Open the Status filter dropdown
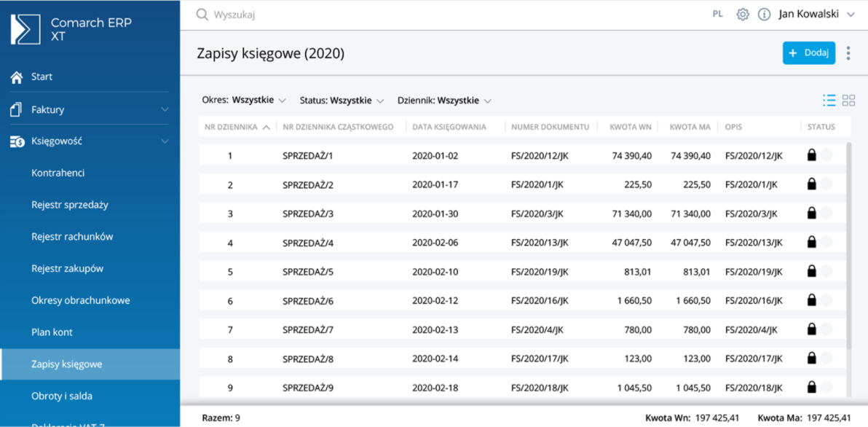Screen dimensions: 868x427 point(342,101)
